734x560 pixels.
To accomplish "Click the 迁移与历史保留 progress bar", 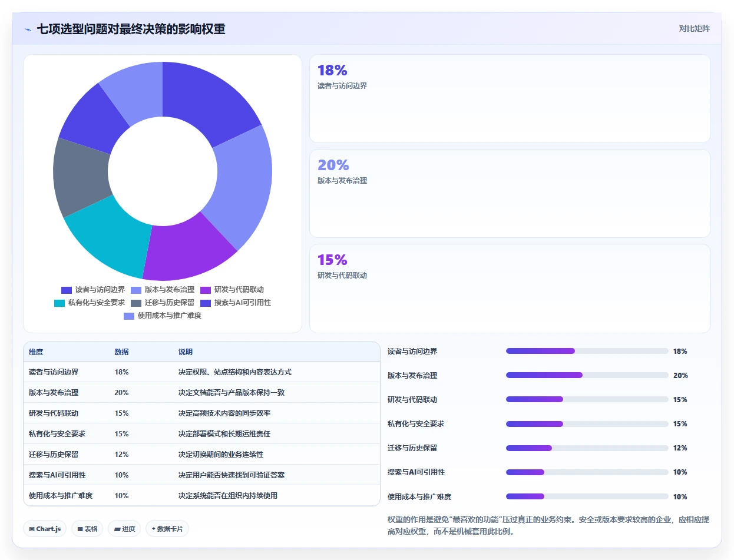I will coord(587,448).
